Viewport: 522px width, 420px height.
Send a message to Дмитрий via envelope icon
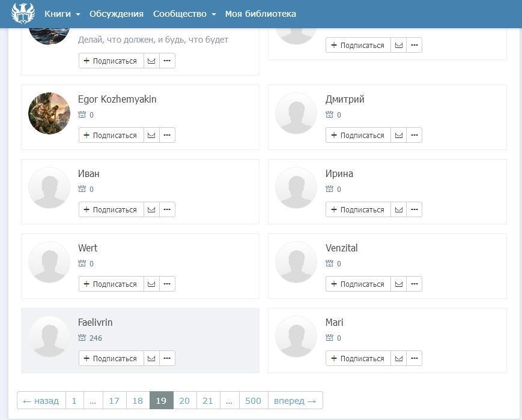(x=399, y=136)
